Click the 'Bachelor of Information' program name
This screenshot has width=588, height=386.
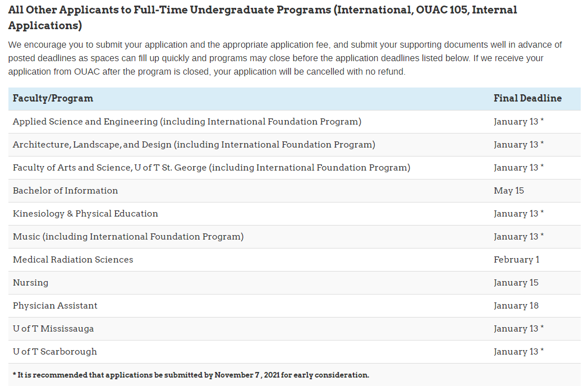coord(65,191)
